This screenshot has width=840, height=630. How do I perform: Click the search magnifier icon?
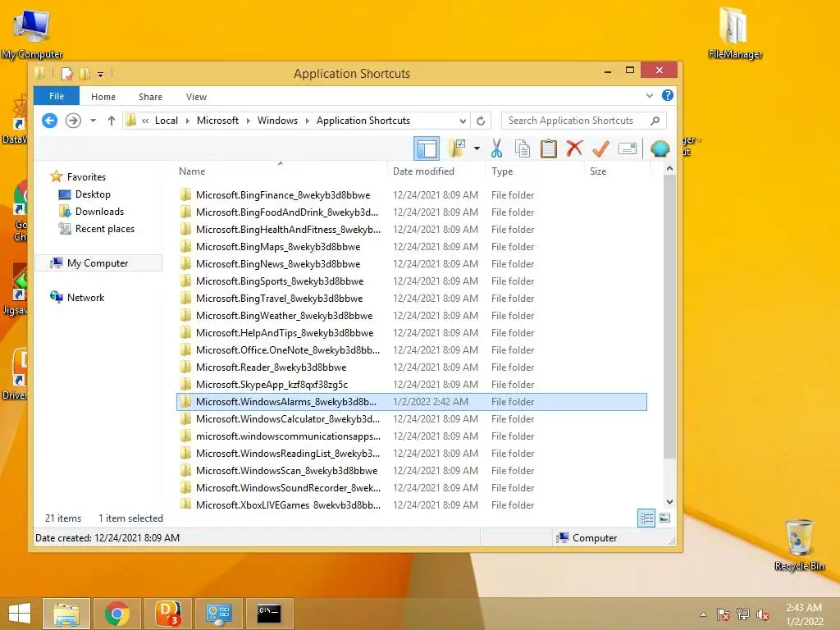[x=655, y=121]
